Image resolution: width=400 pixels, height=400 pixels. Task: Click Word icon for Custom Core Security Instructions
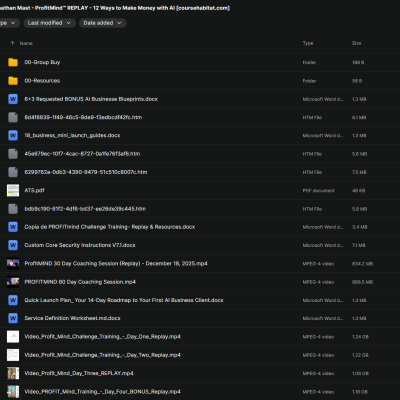(x=13, y=245)
